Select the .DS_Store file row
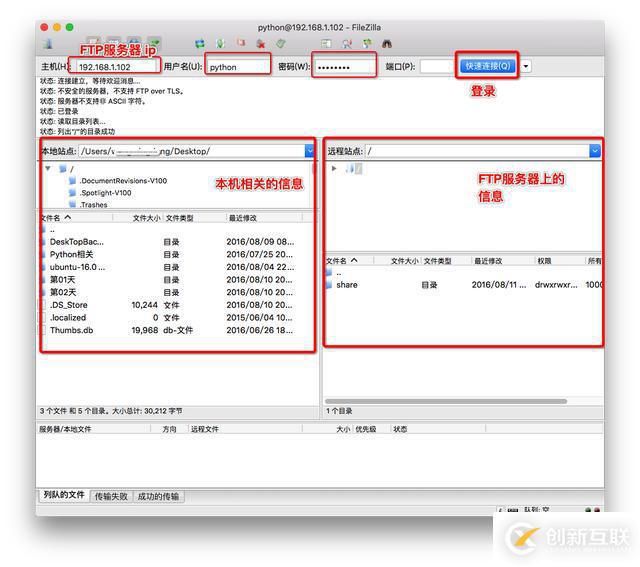This screenshot has width=640, height=567. [178, 305]
